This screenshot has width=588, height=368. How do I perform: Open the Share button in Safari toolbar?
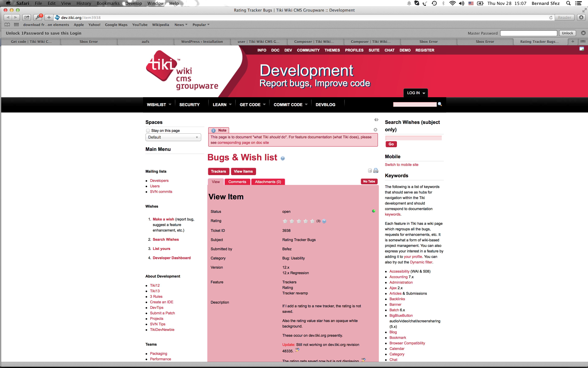tap(27, 17)
